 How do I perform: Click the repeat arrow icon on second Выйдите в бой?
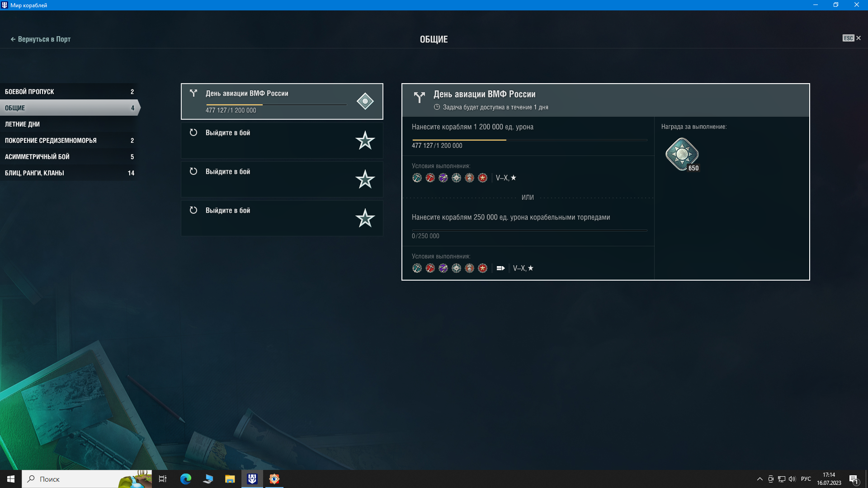click(193, 171)
